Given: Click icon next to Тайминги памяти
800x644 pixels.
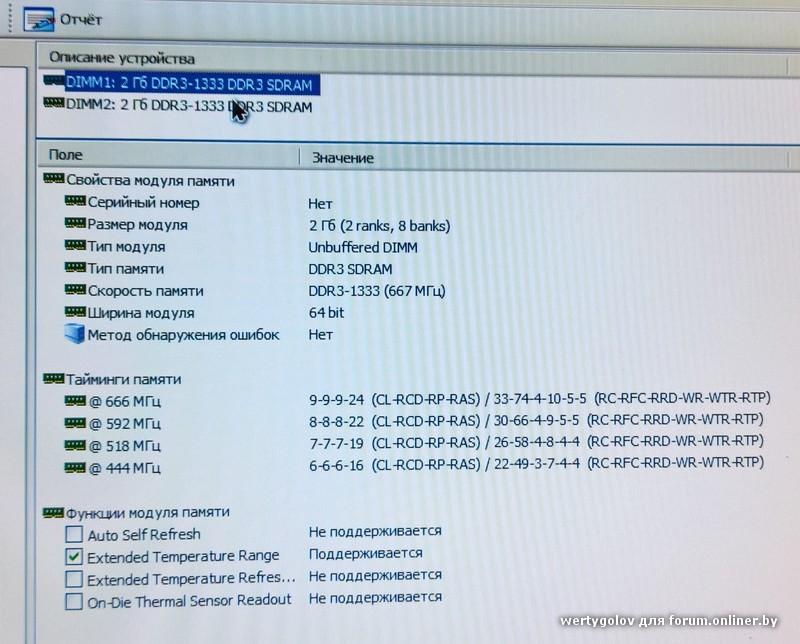Looking at the screenshot, I should (x=54, y=378).
